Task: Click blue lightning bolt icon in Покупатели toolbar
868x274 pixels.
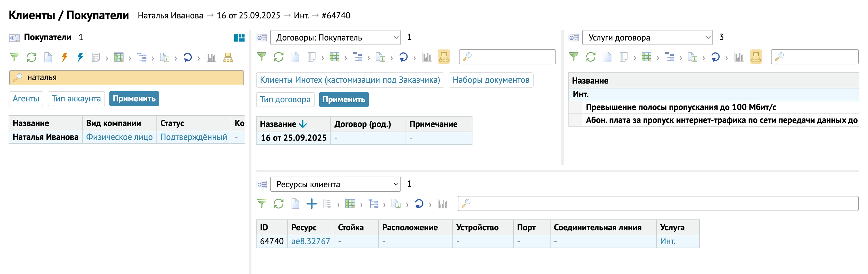Action: point(80,58)
